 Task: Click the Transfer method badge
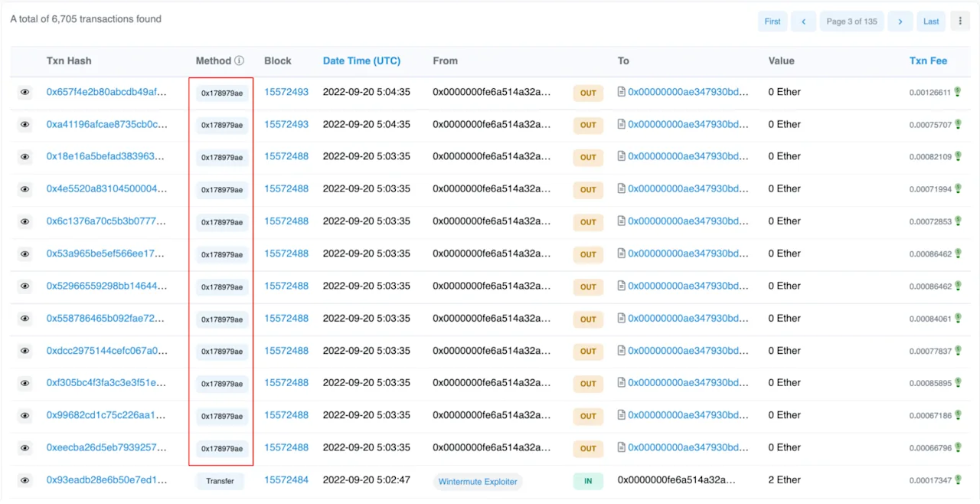(x=220, y=481)
